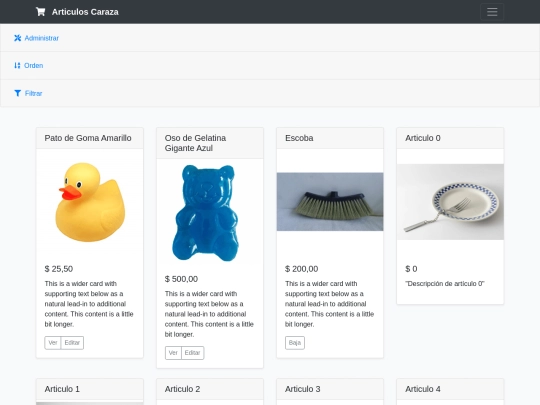Toggle the hamburger navigation menu

[x=492, y=12]
